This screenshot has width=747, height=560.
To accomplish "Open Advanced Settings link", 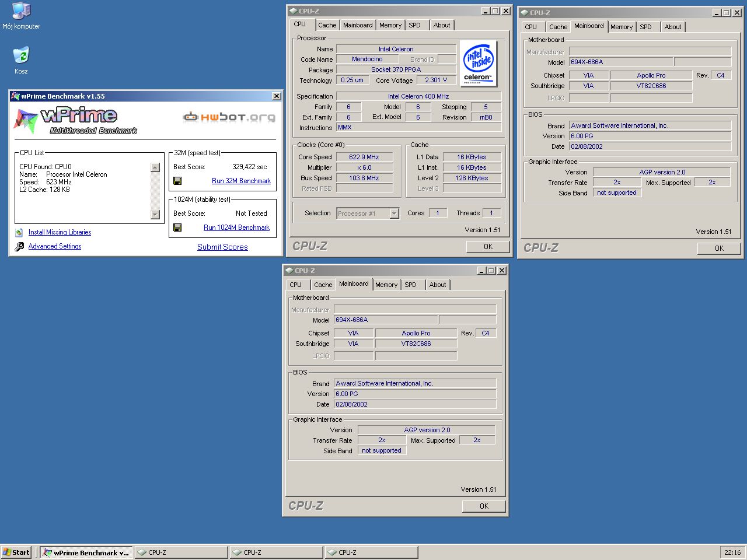I will point(55,246).
